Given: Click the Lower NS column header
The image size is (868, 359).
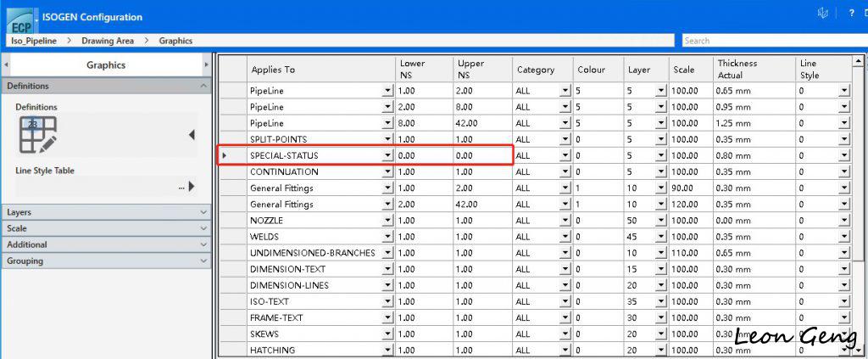Looking at the screenshot, I should (424, 70).
